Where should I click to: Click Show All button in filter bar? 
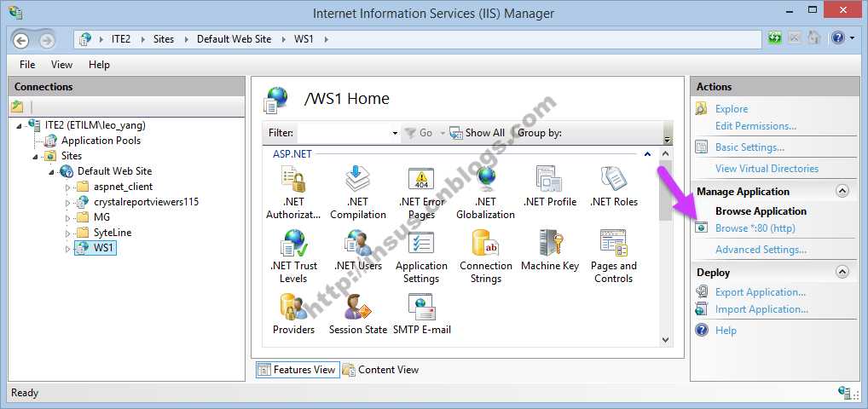[477, 133]
